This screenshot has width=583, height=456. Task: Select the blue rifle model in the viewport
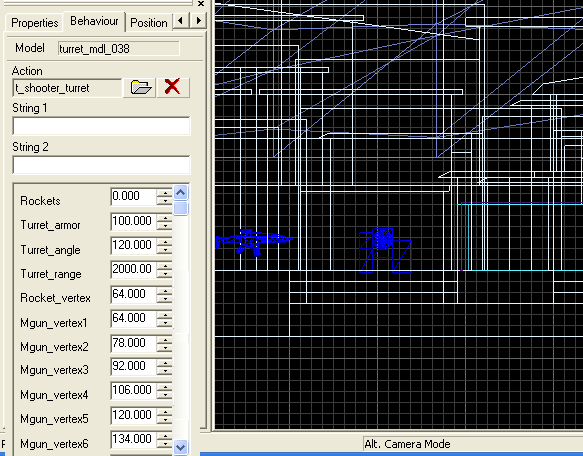click(254, 242)
